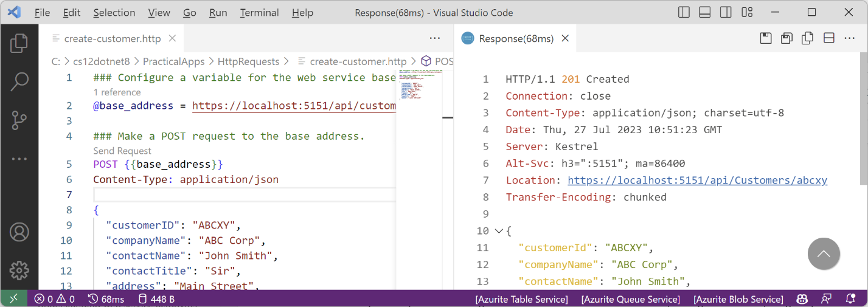Screen dimensions: 868x307
Task: Click the 1 reference code lens
Action: 117,92
